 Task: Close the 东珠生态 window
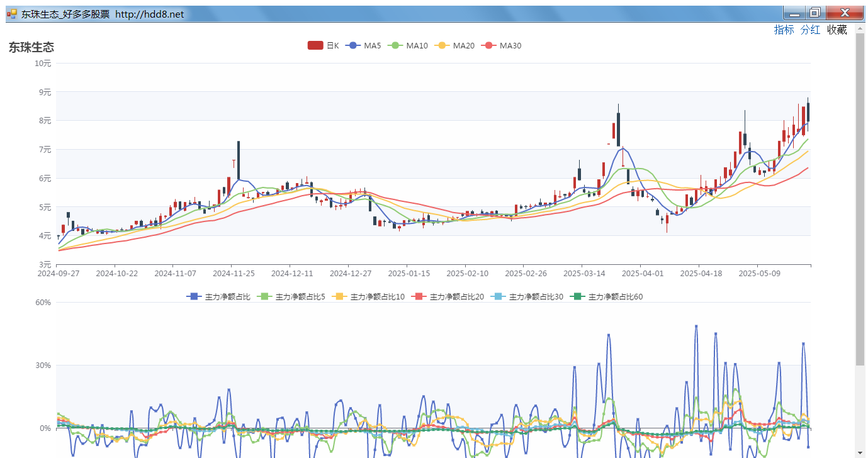click(x=844, y=13)
